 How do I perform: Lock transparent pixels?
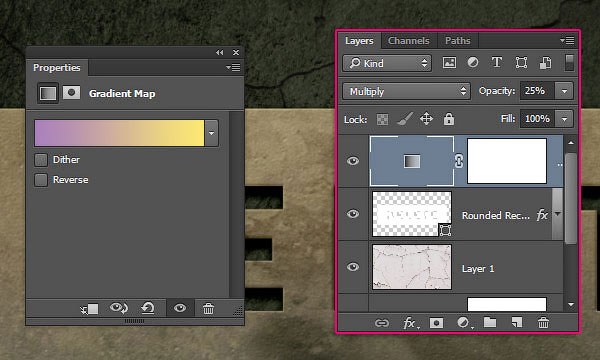382,119
